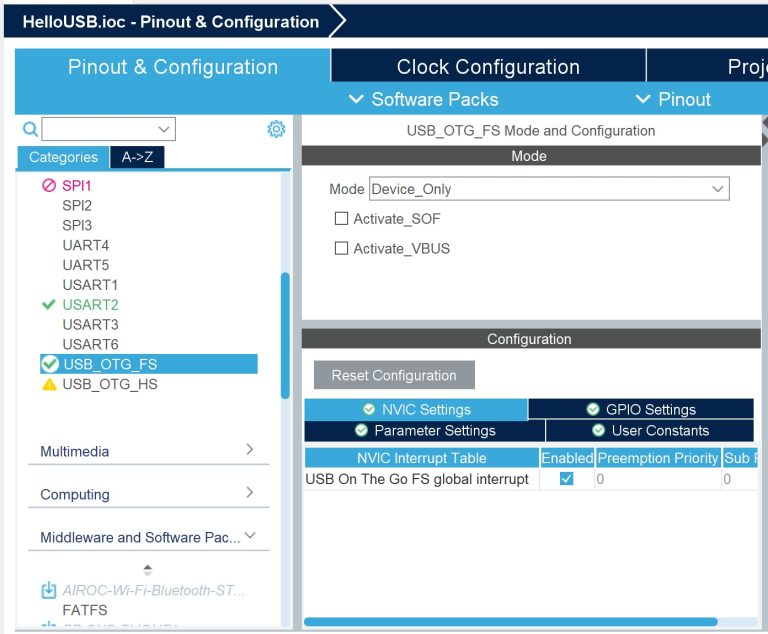Open the User Constants tab

click(x=650, y=431)
